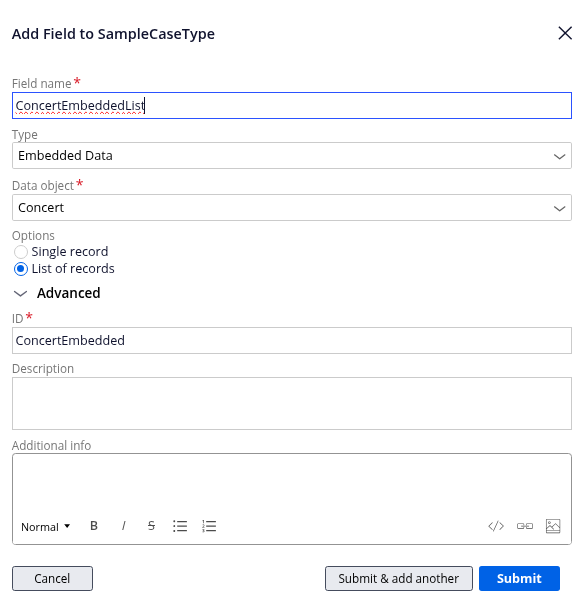Open the Normal text style dropdown
This screenshot has height=598, width=586.
click(x=45, y=527)
